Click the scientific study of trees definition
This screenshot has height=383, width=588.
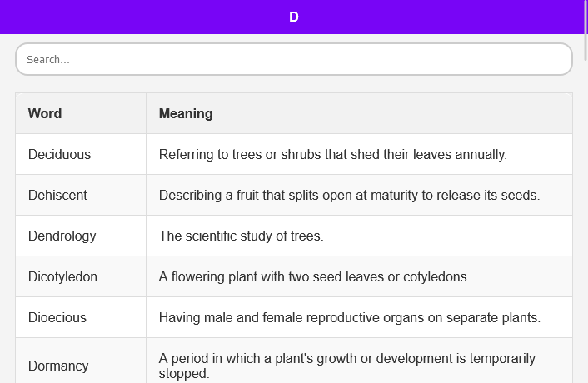click(x=241, y=236)
